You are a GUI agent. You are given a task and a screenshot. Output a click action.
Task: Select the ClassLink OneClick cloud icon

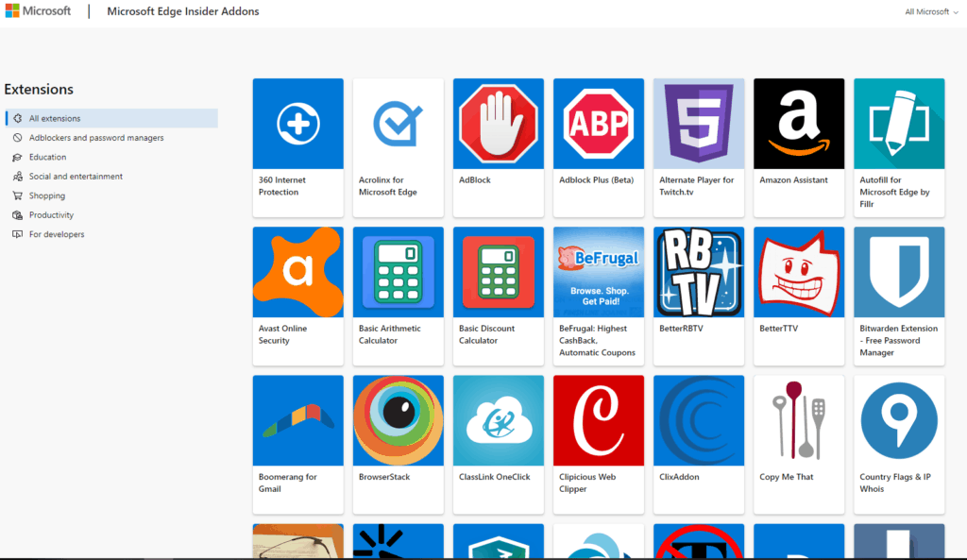tap(499, 420)
